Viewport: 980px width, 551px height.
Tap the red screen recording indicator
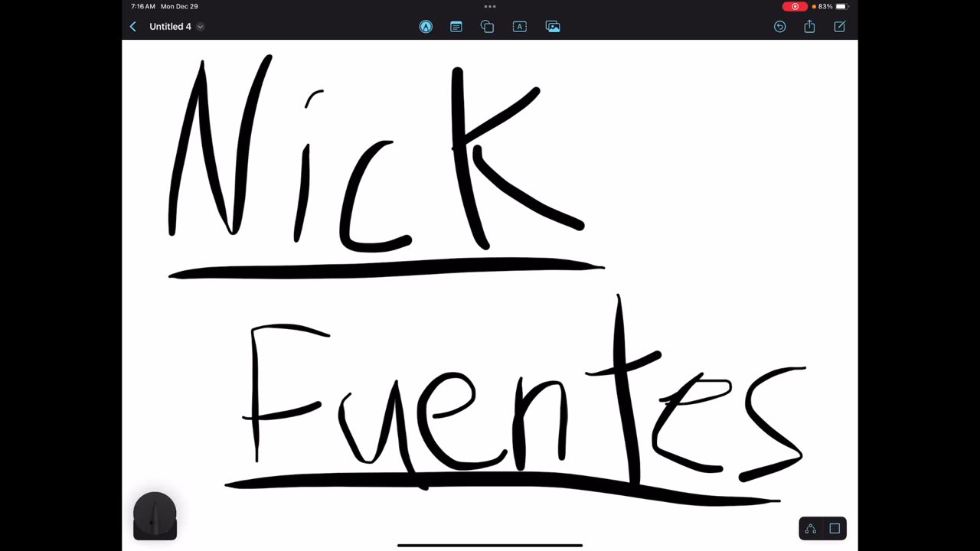coord(795,6)
